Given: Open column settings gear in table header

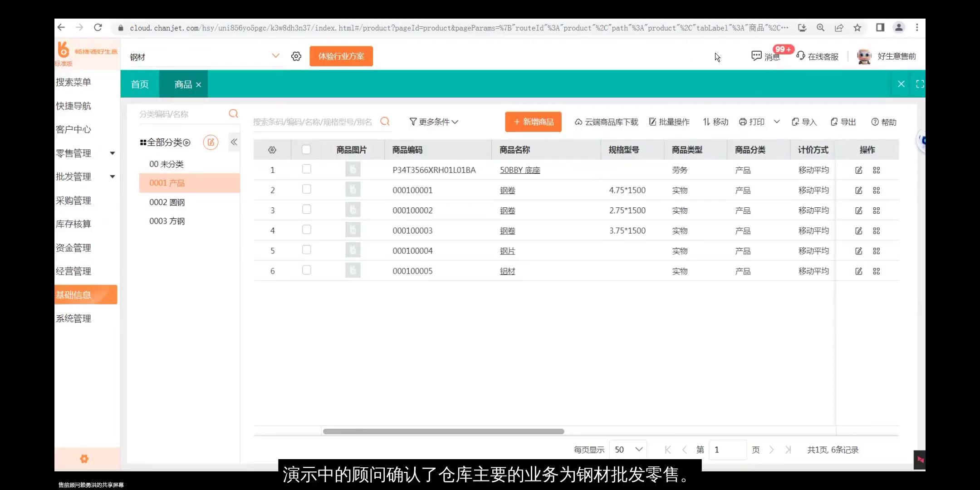Looking at the screenshot, I should [x=272, y=149].
